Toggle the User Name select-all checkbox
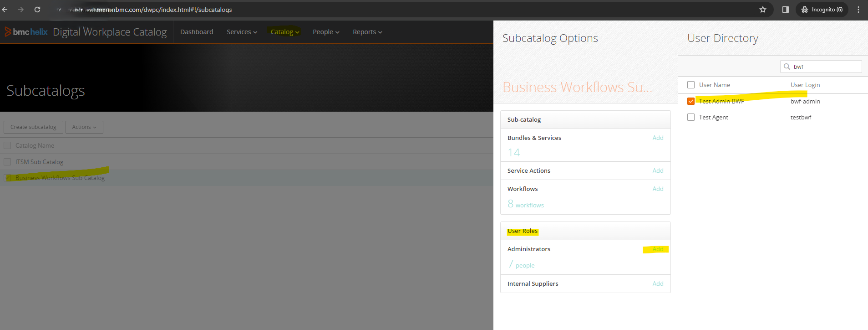The image size is (868, 330). tap(691, 85)
